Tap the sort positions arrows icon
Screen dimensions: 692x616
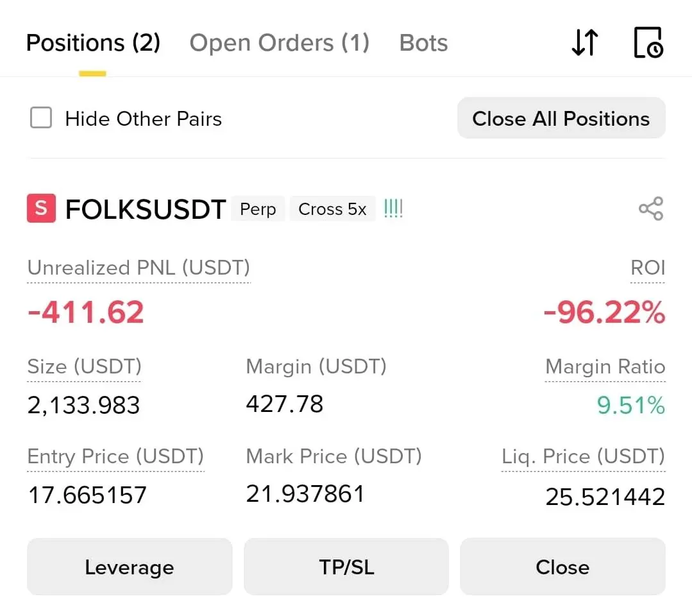point(584,42)
